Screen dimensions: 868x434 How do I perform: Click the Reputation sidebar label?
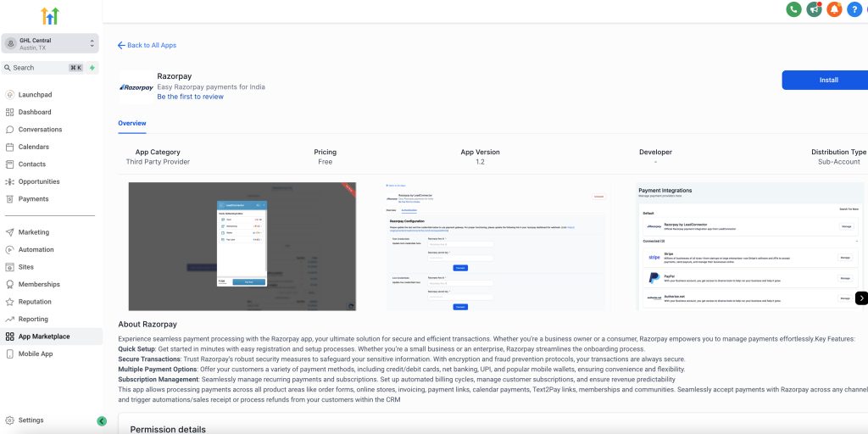(x=35, y=302)
